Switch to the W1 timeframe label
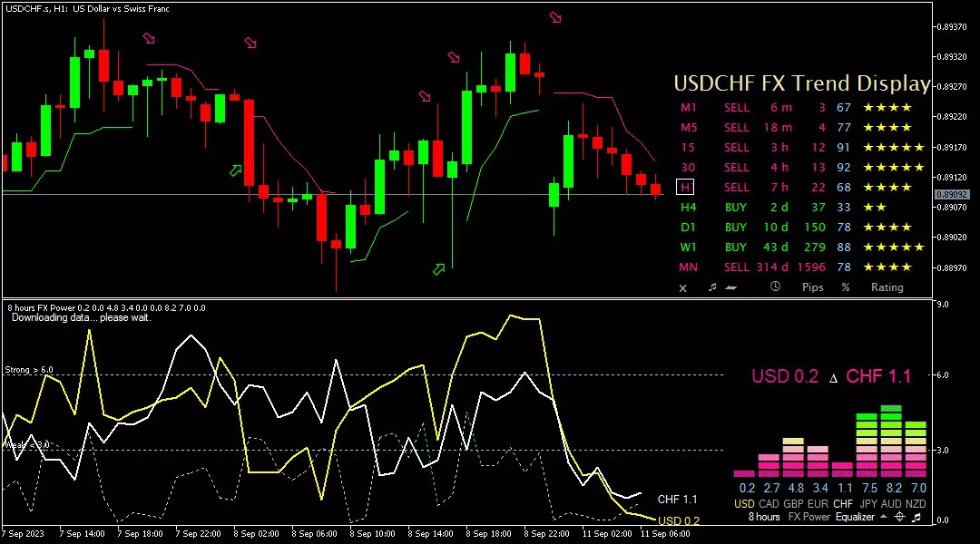This screenshot has height=544, width=980. (688, 248)
